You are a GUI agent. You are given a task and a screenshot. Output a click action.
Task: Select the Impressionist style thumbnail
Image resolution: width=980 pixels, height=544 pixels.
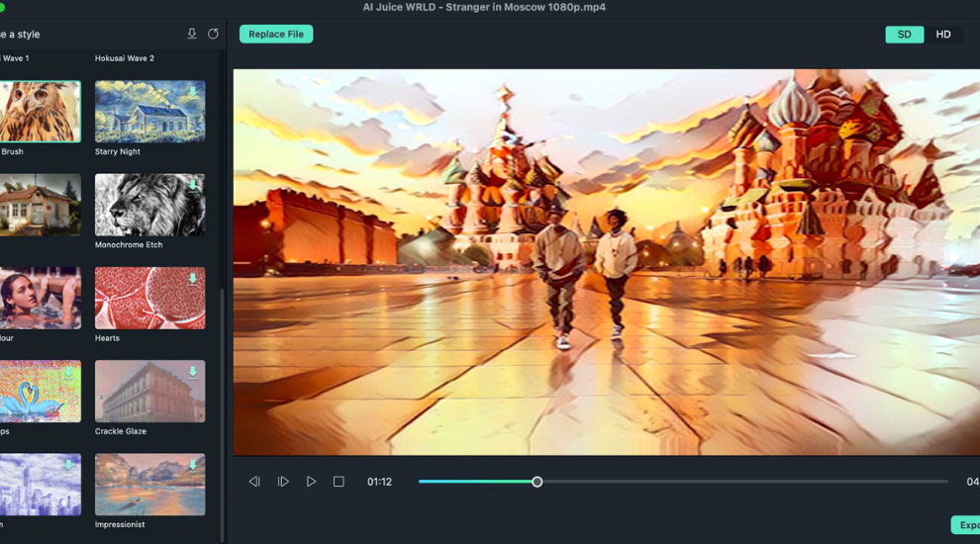point(150,484)
